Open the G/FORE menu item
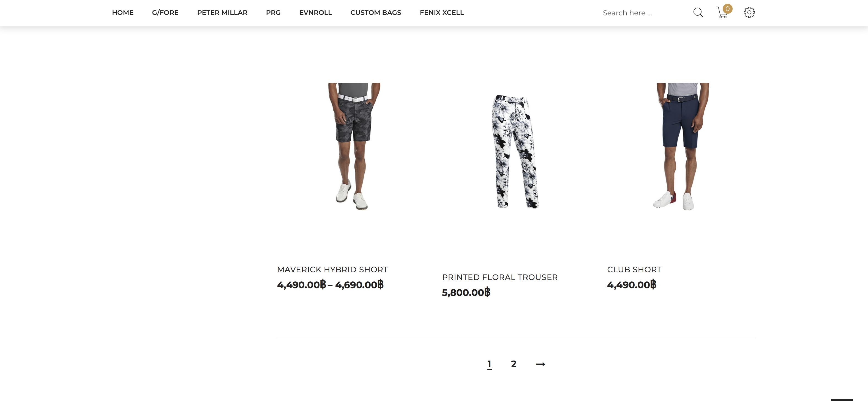 click(x=165, y=13)
